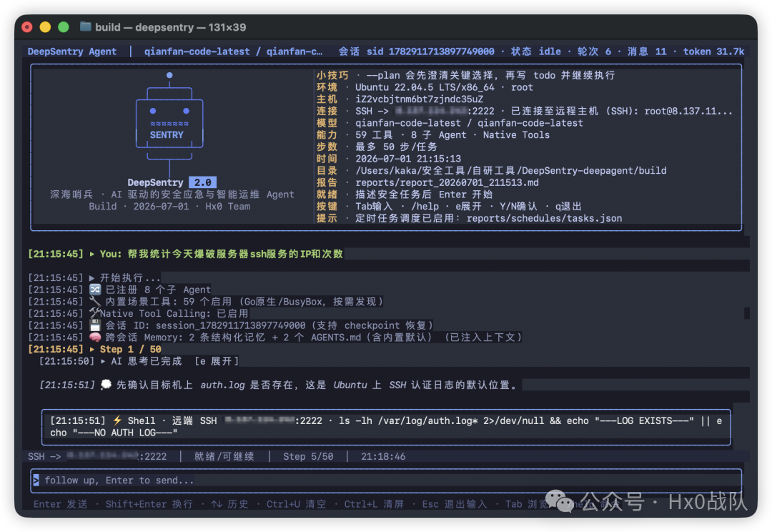This screenshot has width=772, height=532.
Task: Click the token 31.7k counter
Action: pyautogui.click(x=713, y=51)
